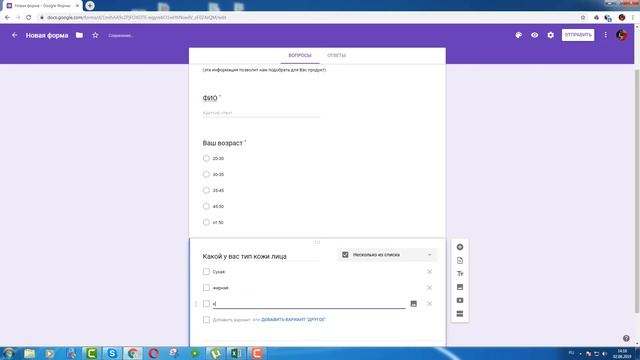This screenshot has height=360, width=640.
Task: Select age option 45-50
Action: pos(206,207)
